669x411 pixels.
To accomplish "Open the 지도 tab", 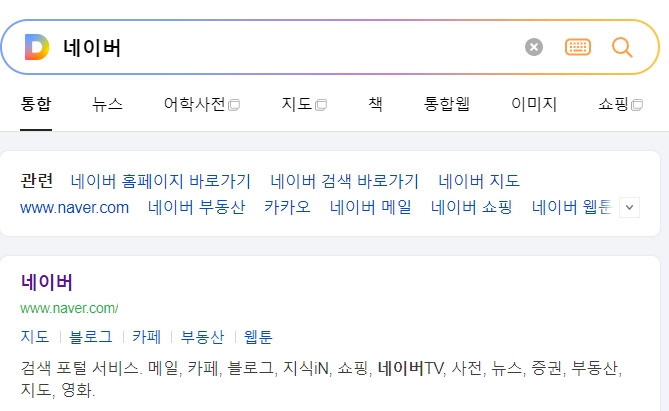I will [304, 104].
